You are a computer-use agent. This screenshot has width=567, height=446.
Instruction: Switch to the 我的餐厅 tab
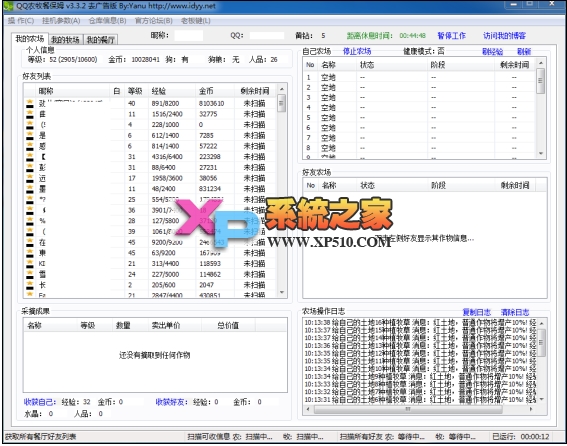101,39
